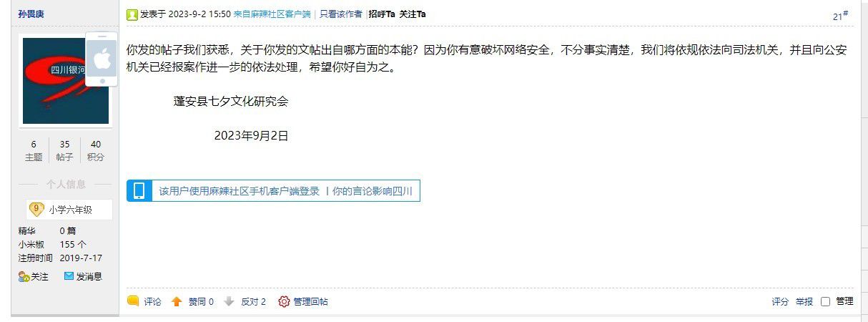This screenshot has width=868, height=322.
Task: Click the red gear 管理回帖 icon
Action: click(284, 301)
